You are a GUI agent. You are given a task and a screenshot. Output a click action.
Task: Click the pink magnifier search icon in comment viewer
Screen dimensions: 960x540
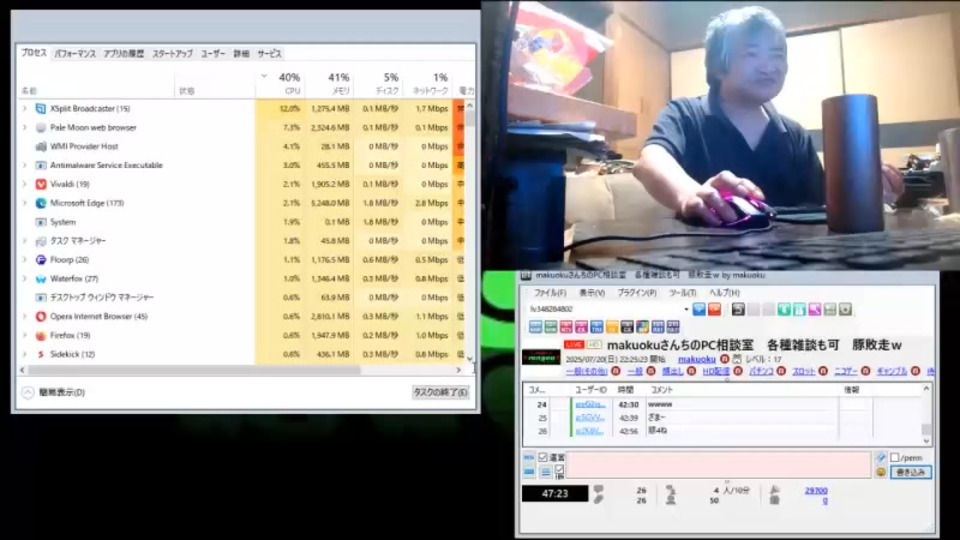click(814, 309)
